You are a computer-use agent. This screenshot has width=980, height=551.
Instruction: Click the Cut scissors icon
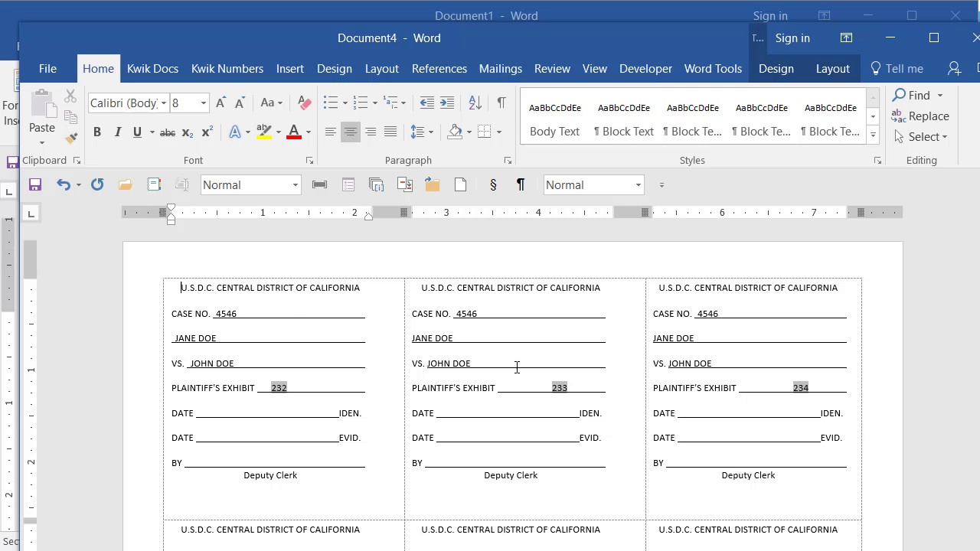[x=70, y=96]
